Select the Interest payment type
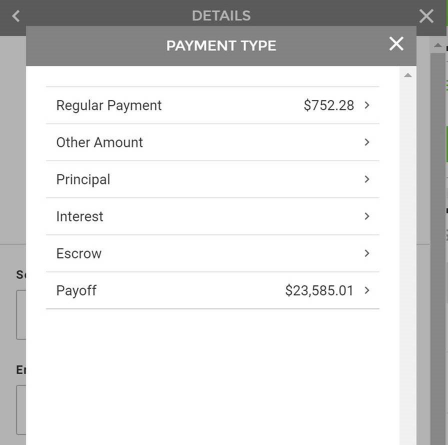The image size is (448, 445). (213, 216)
